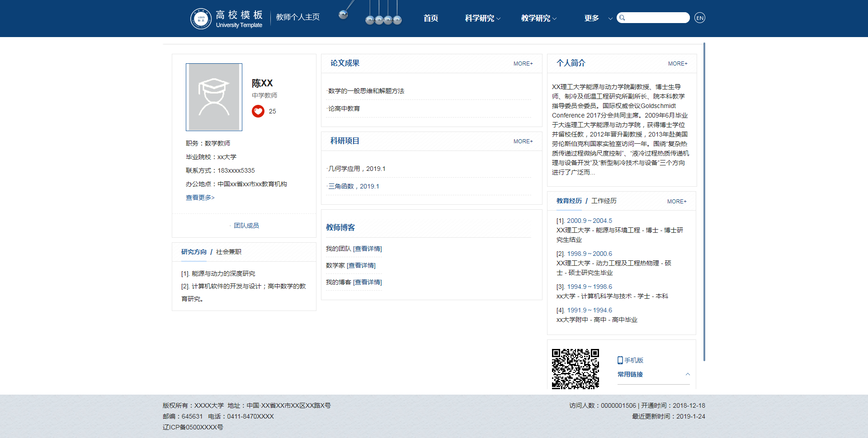This screenshot has width=868, height=438.
Task: Click the 手机版 phone icon
Action: pos(619,360)
